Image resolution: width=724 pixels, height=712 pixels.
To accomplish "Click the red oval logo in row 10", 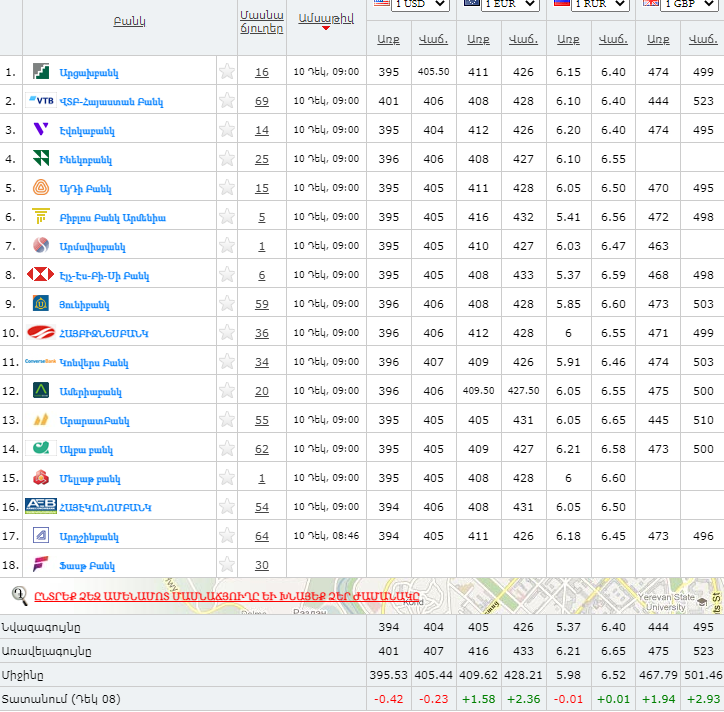I will (41, 332).
